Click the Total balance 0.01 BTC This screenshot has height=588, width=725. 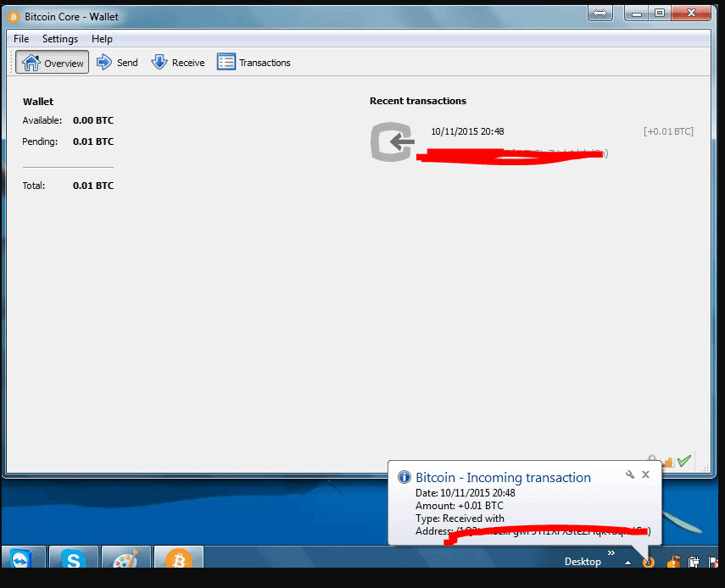(x=93, y=186)
